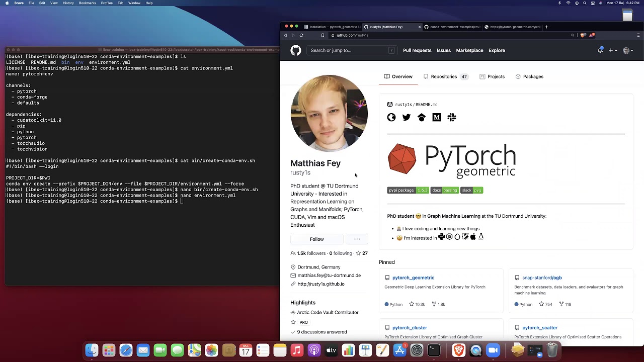
Task: Reload the page in Brave
Action: pyautogui.click(x=301, y=35)
